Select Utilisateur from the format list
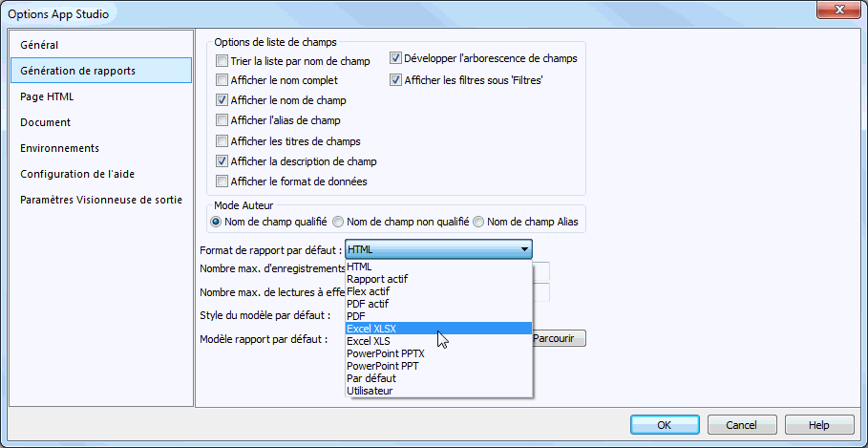868x448 pixels. point(438,391)
